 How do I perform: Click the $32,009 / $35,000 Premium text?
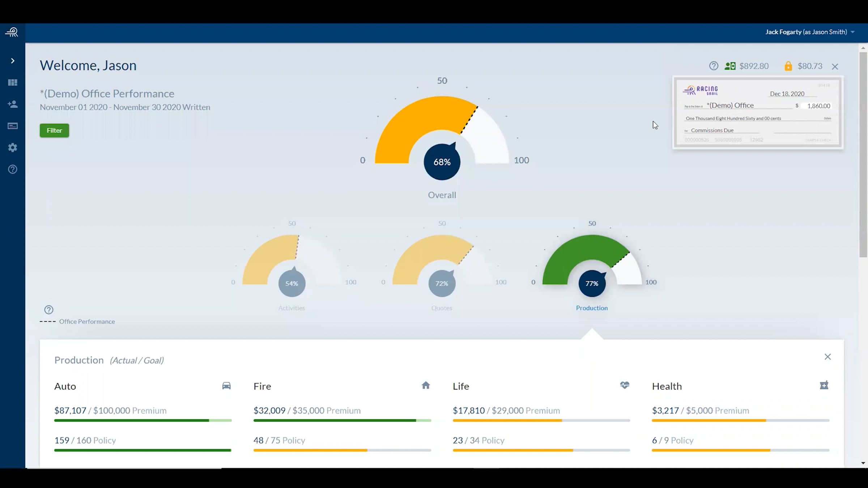(307, 411)
